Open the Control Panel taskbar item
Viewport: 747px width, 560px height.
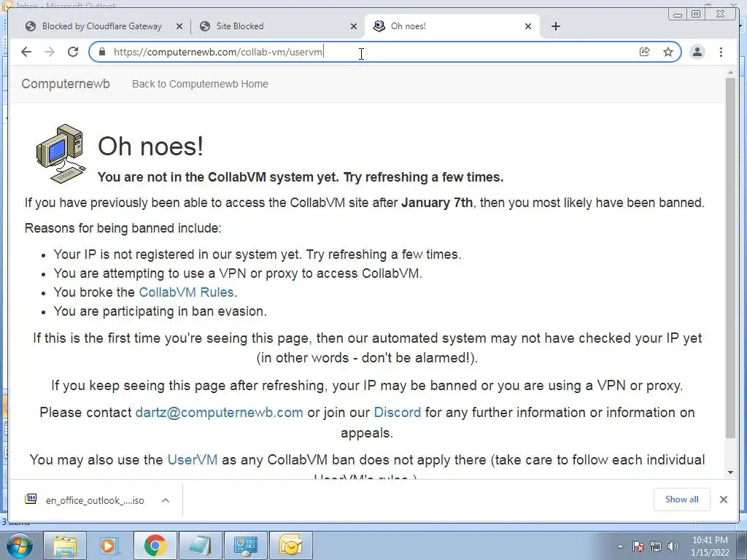pos(245,545)
